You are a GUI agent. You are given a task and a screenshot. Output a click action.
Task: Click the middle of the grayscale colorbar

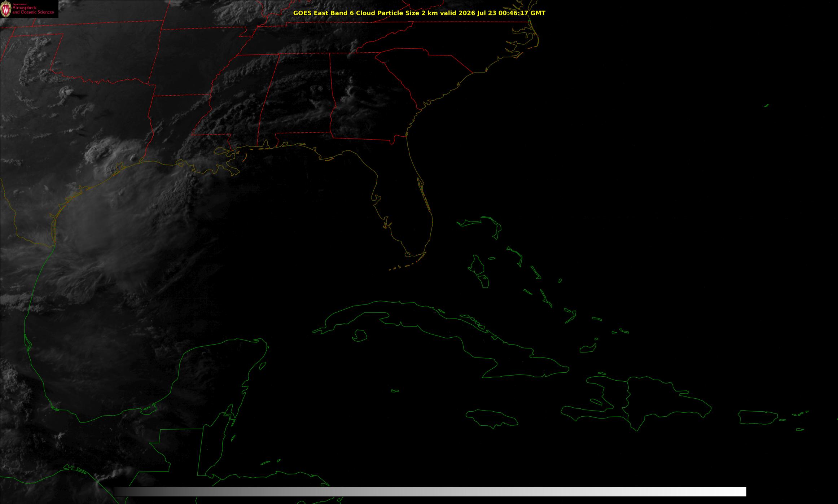(430, 491)
